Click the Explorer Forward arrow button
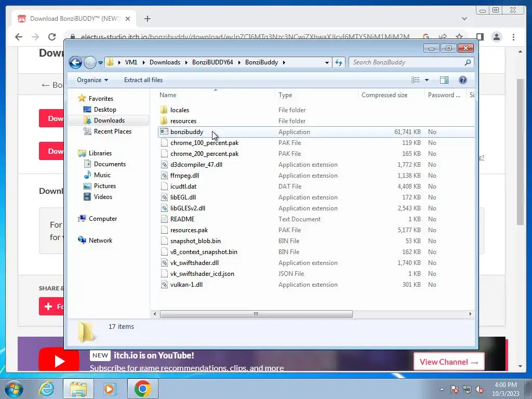The image size is (532, 399). 90,62
